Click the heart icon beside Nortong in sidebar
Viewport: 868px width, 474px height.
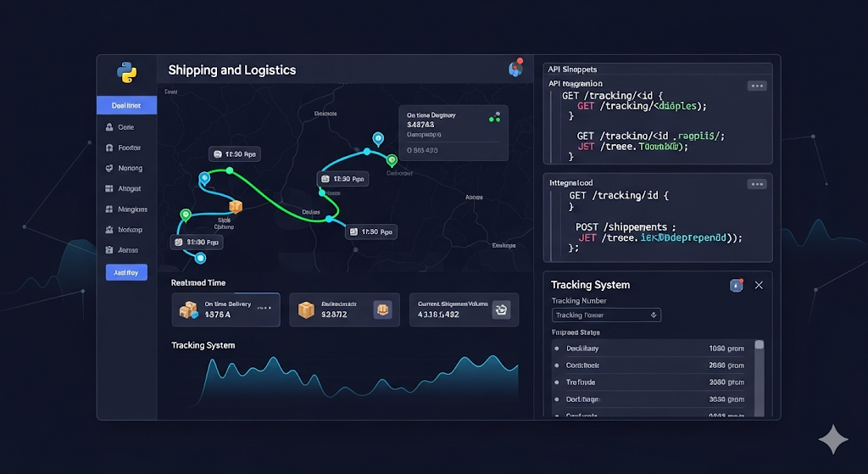[x=109, y=169]
